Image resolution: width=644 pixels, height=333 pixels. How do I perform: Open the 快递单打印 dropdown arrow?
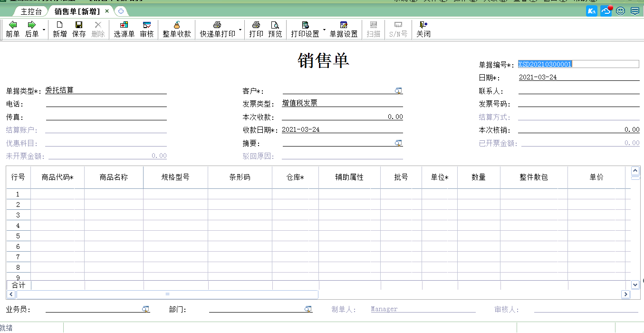tap(241, 29)
